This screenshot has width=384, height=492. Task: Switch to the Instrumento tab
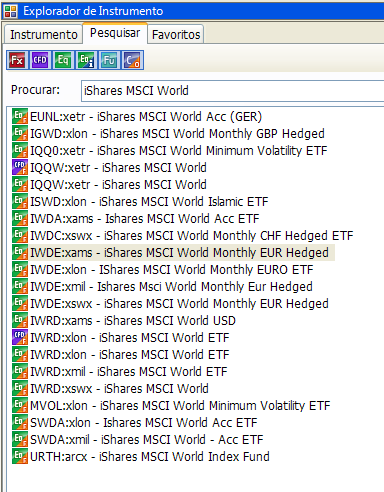(44, 34)
